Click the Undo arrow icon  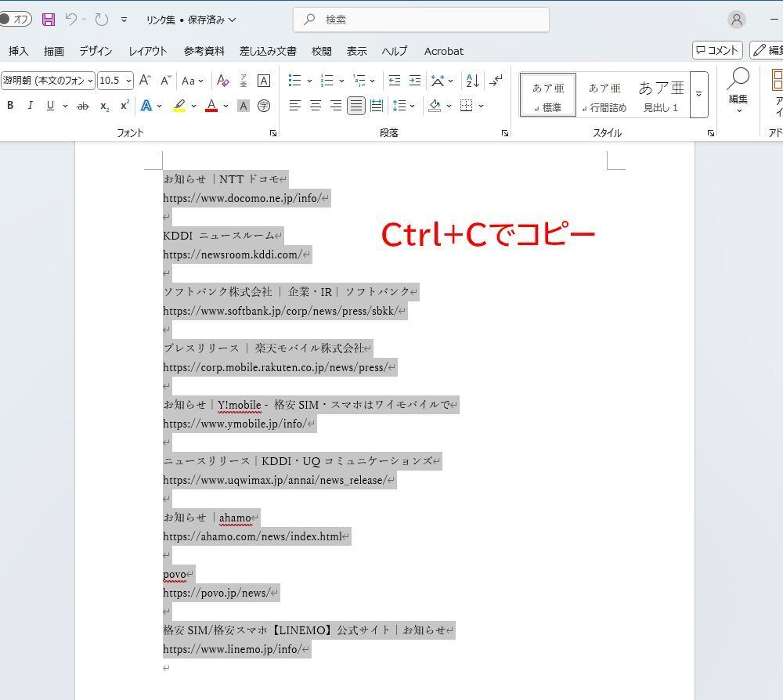(x=71, y=20)
